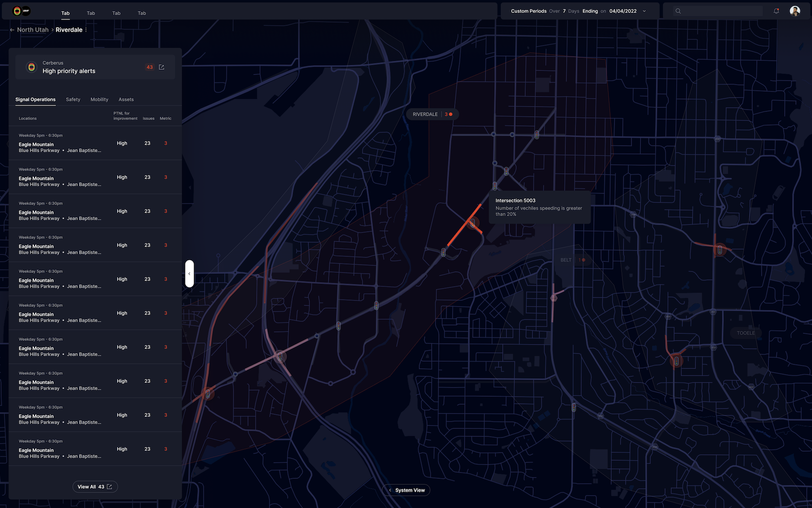Screen dimensions: 812x508
Task: Open Riverdale three-dot options menu
Action: pyautogui.click(x=86, y=30)
